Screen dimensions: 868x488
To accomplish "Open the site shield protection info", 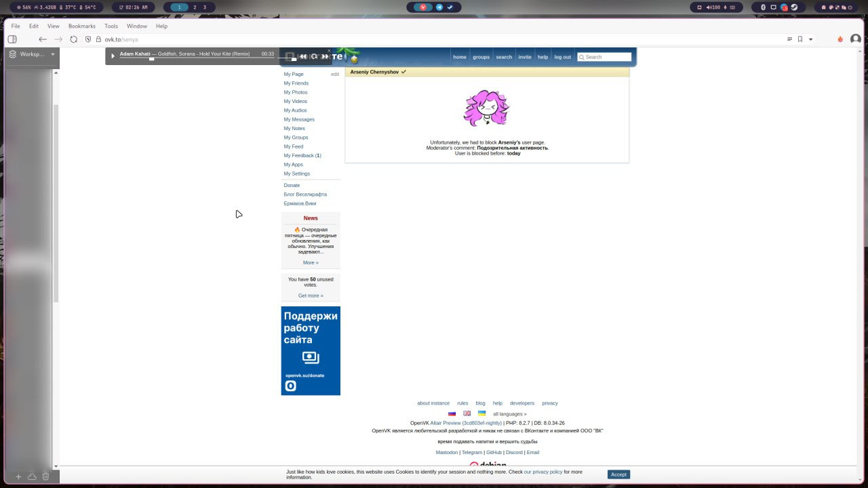I will click(88, 39).
